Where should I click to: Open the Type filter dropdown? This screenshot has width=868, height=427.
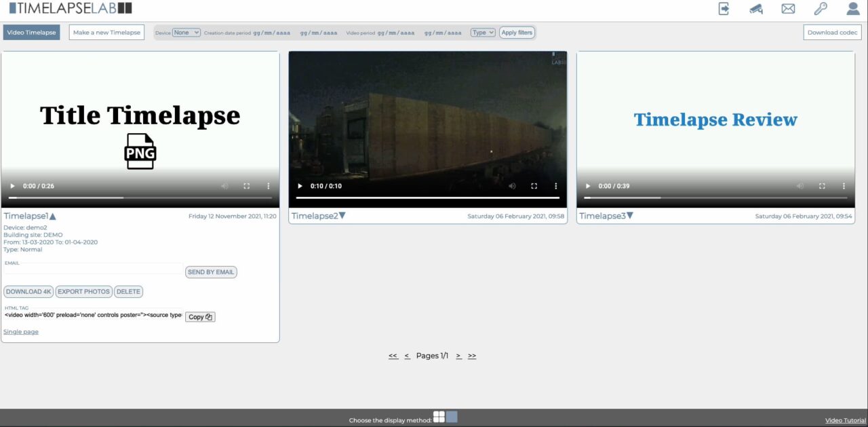483,33
